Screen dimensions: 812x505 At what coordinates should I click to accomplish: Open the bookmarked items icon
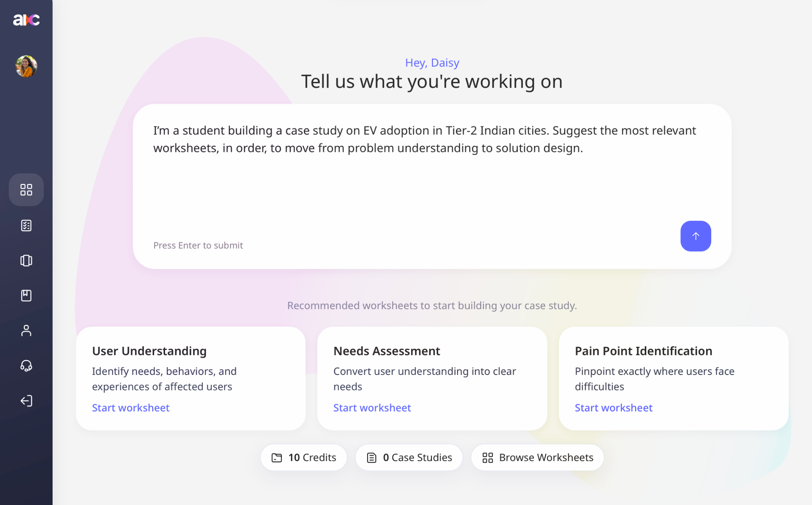(26, 296)
